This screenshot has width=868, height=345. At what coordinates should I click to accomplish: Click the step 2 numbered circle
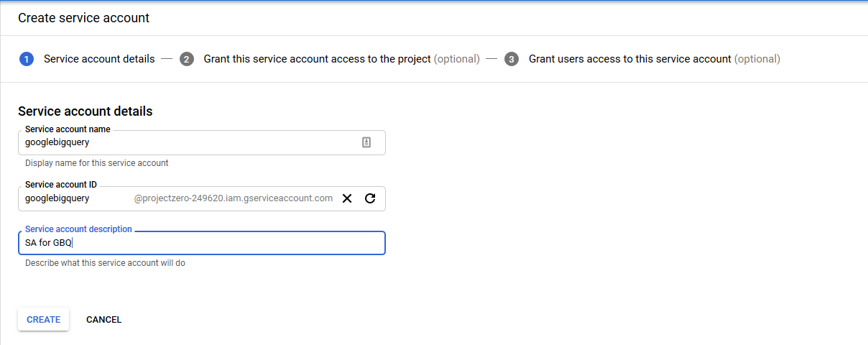[187, 59]
